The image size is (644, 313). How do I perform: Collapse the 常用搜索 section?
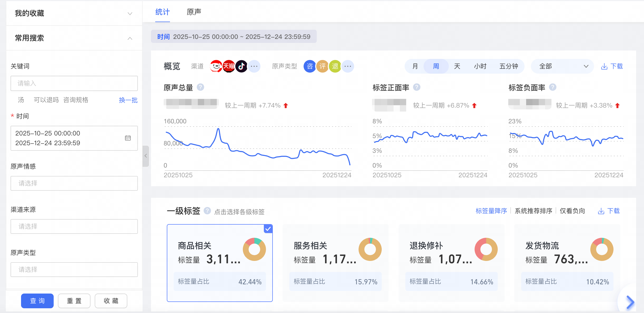click(x=130, y=38)
